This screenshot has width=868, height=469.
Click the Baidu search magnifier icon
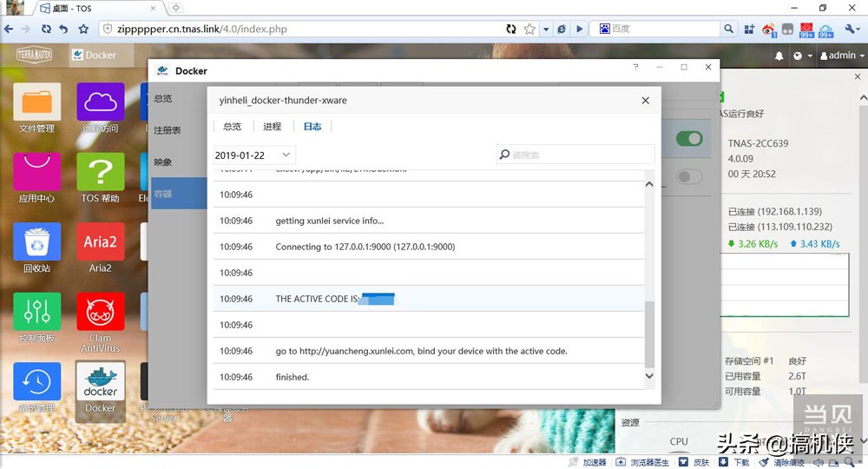728,29
